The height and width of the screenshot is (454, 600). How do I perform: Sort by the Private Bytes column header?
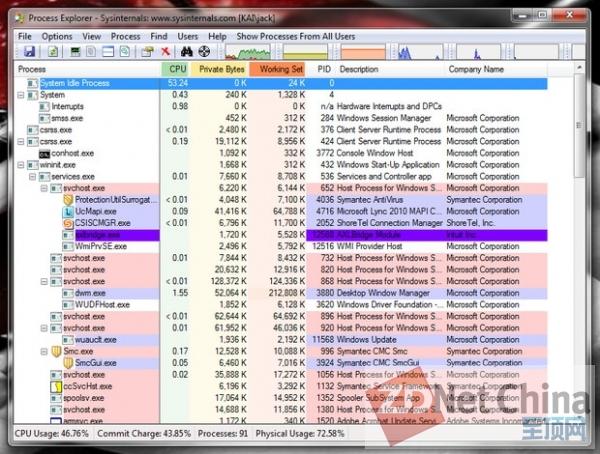click(220, 69)
